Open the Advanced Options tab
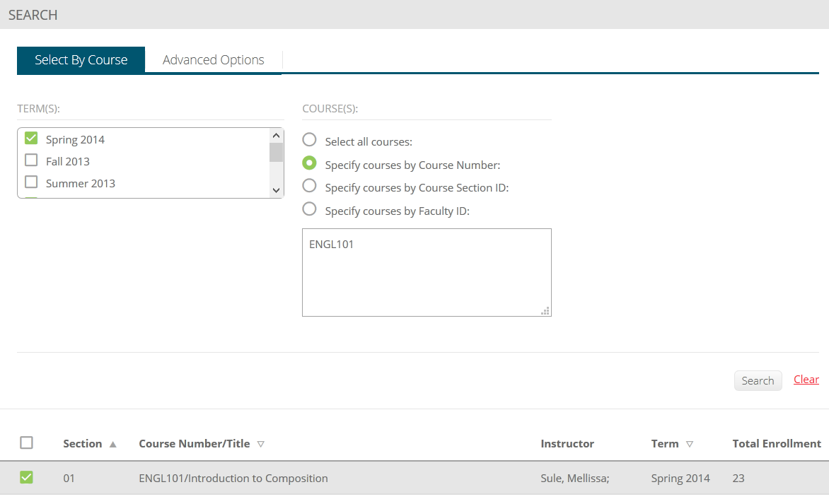 213,60
